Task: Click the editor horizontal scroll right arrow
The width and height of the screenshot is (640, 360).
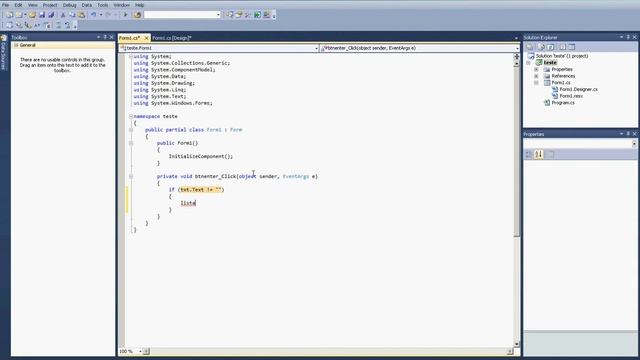Action: [x=510, y=351]
